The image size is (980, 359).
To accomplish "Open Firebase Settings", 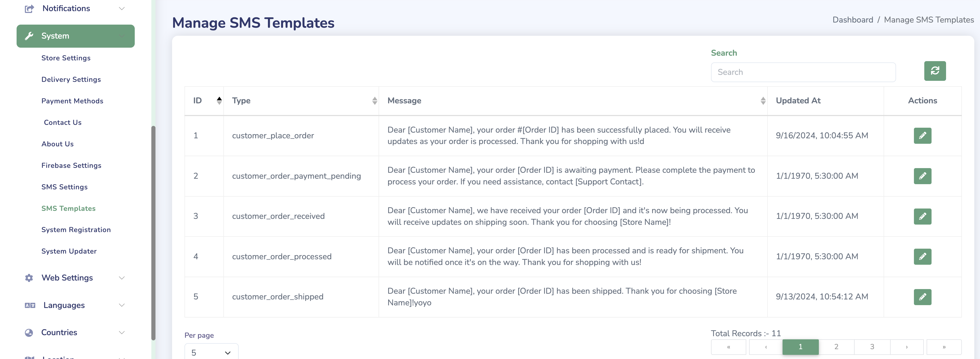I will 71,166.
